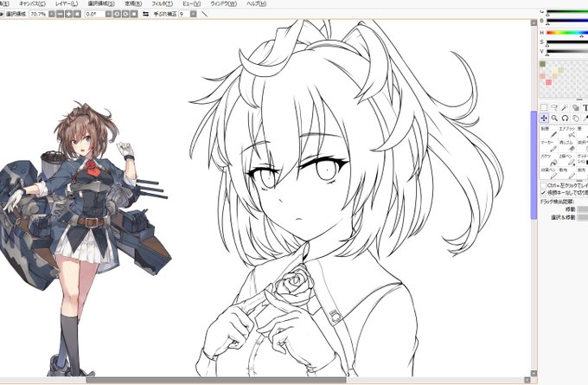Image resolution: width=588 pixels, height=385 pixels.
Task: Open the Filter (フィルタ) menu
Action: [162, 3]
